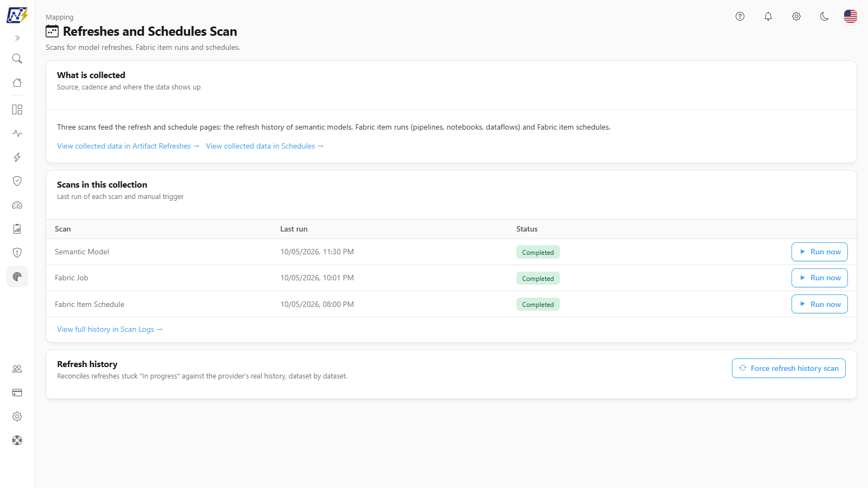Screen dimensions: 868x488
Task: Open the billing card icon in sidebar
Action: pyautogui.click(x=17, y=393)
